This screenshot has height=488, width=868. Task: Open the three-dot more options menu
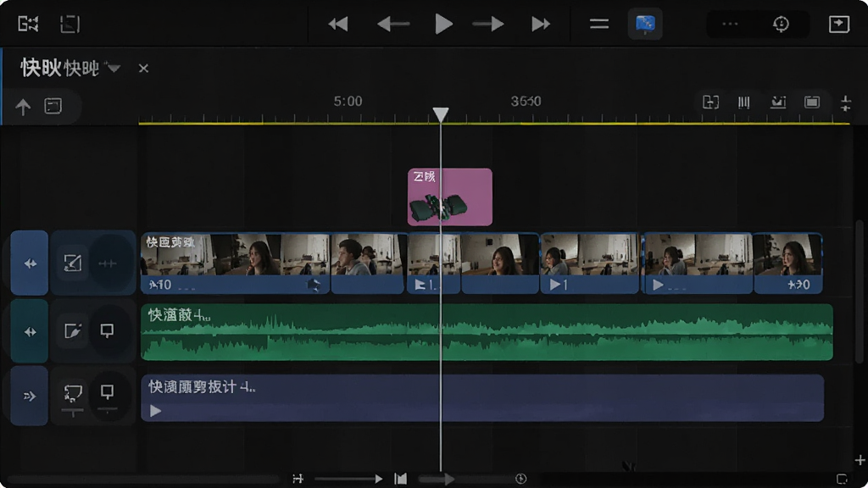point(730,24)
